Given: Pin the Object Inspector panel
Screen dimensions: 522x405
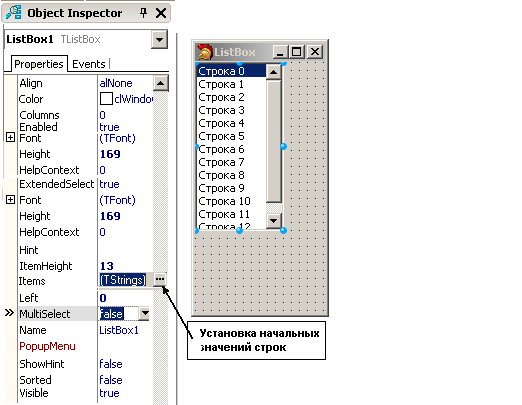Looking at the screenshot, I should 143,13.
